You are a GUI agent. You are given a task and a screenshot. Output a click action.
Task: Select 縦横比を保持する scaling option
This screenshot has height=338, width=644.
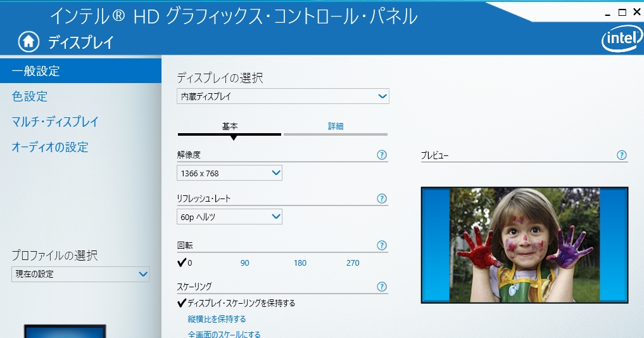(x=217, y=319)
